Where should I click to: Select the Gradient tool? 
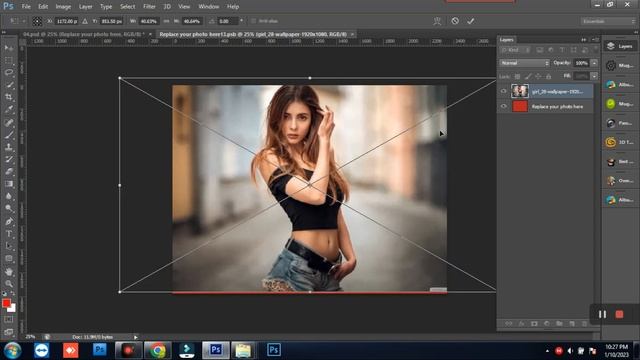pos(9,184)
